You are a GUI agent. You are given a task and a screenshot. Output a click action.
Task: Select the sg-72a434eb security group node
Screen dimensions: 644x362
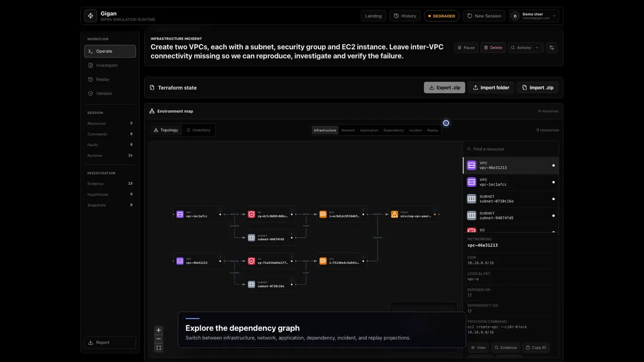(270, 261)
